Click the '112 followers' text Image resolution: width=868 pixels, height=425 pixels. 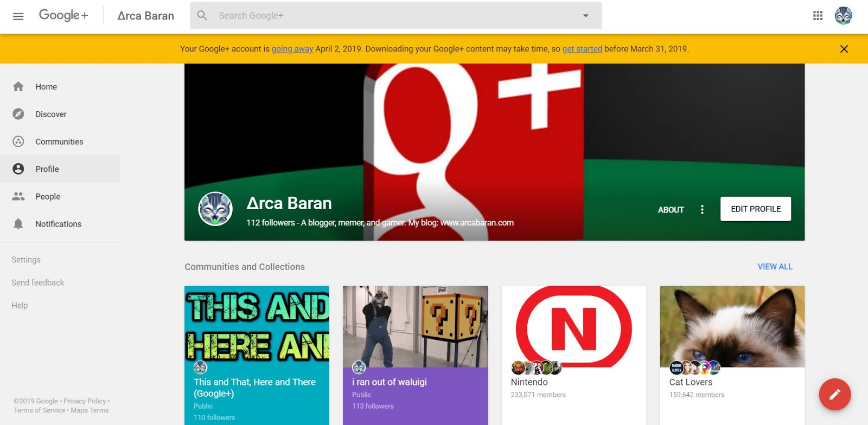pos(271,223)
